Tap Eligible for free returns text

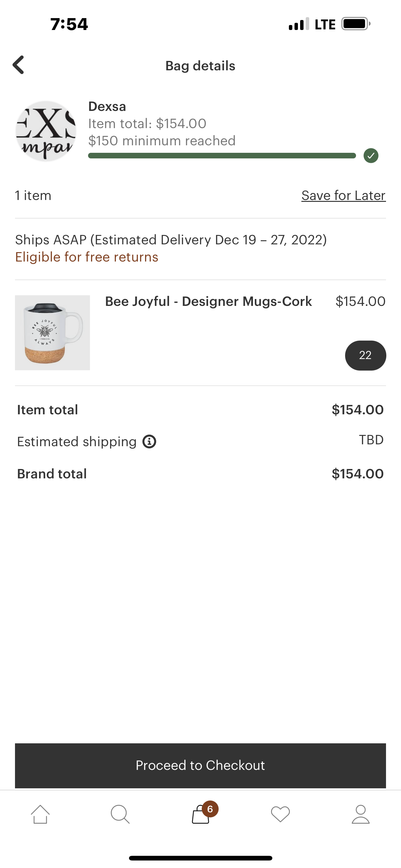click(87, 257)
